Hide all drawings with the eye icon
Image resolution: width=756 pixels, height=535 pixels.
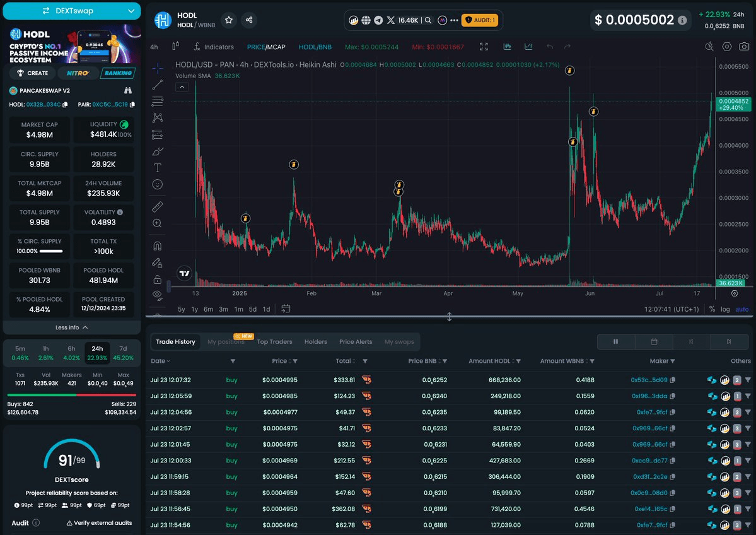coord(158,294)
